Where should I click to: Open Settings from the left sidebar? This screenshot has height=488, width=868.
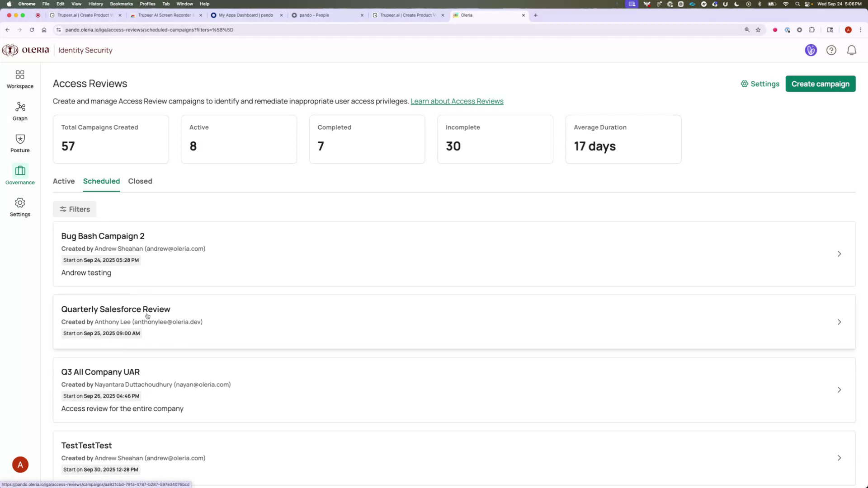click(x=19, y=207)
